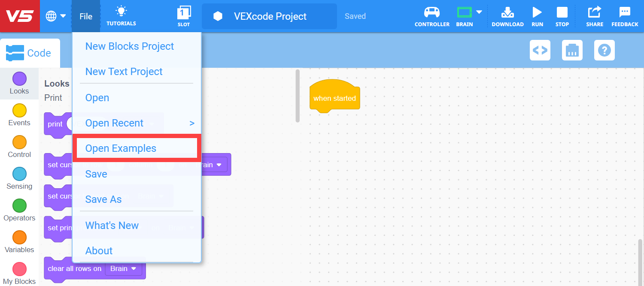Save the project via the menu
Screen dimensions: 644x286
pyautogui.click(x=96, y=174)
